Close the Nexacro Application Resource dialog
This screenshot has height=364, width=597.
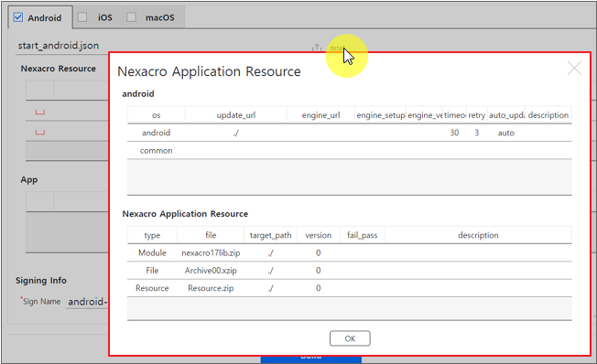[574, 69]
